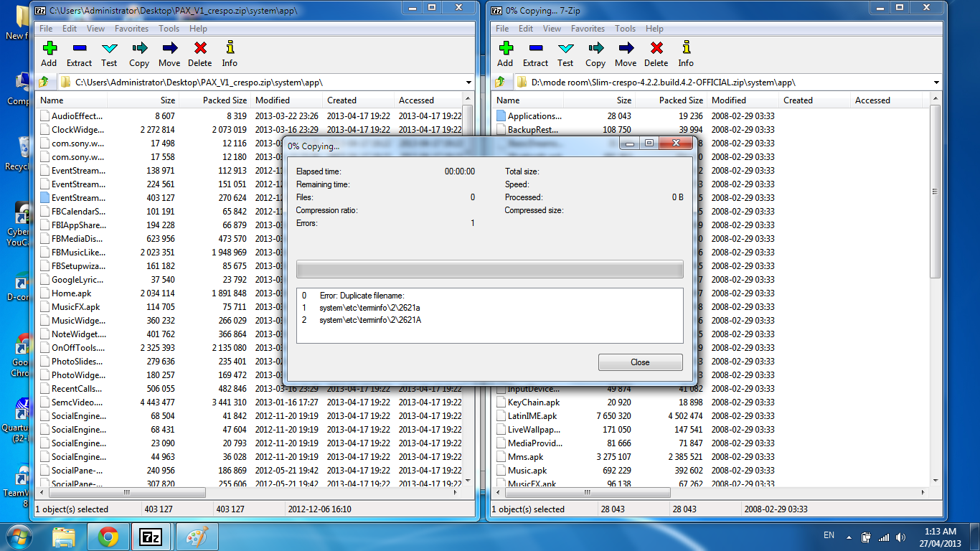Click error line system\etc\terminfo\2\2621a

(370, 308)
